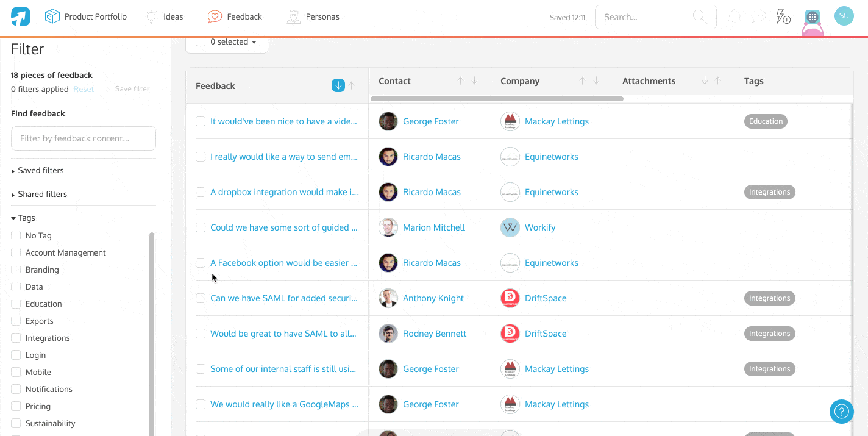Click the horizontal table scrollbar
The height and width of the screenshot is (436, 868).
tap(497, 98)
